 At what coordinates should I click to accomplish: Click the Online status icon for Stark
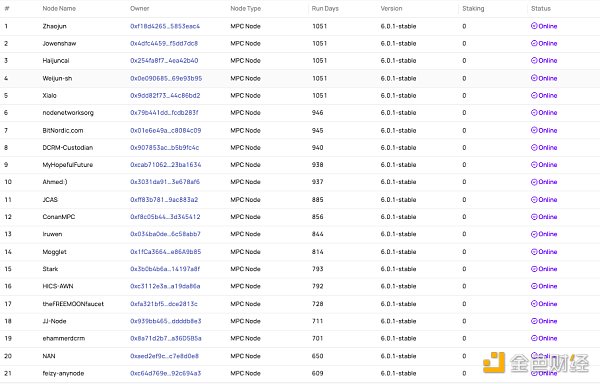coord(534,269)
